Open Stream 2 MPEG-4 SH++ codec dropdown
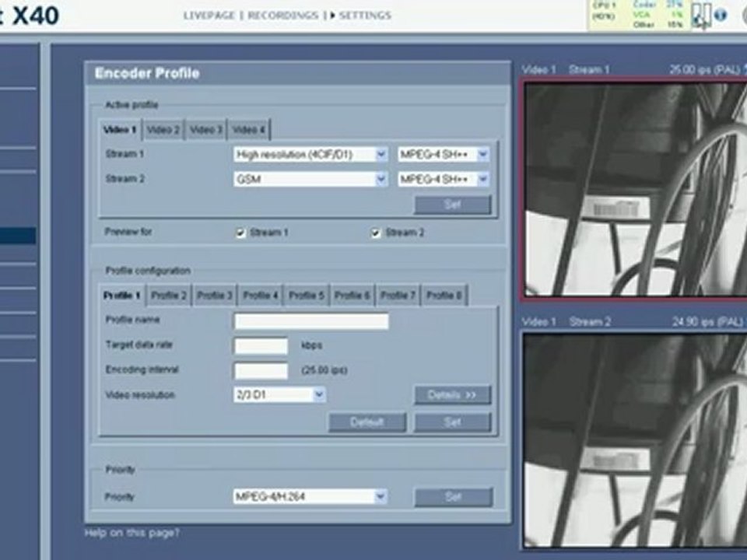 (x=444, y=179)
